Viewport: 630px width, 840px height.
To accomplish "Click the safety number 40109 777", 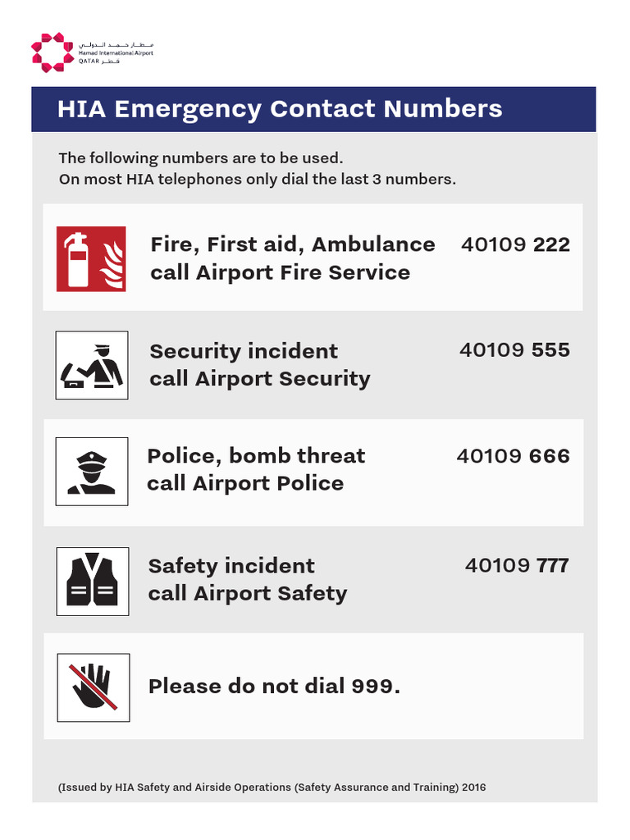I will pos(517,565).
